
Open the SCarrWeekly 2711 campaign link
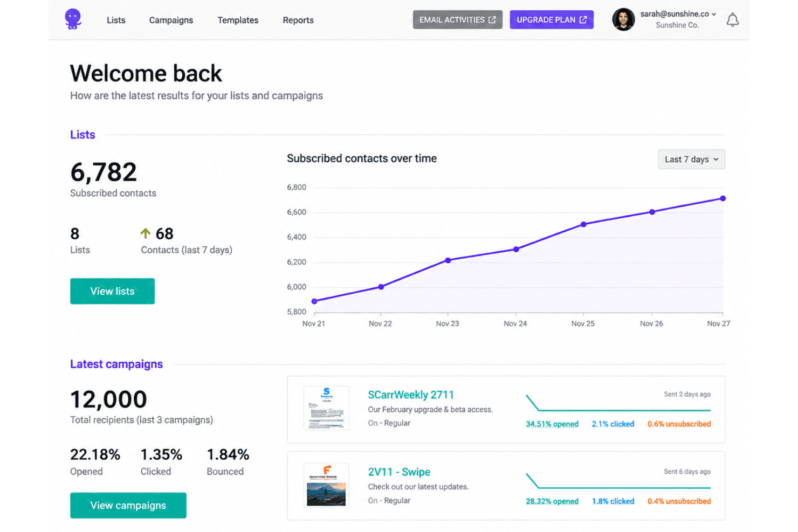(411, 395)
